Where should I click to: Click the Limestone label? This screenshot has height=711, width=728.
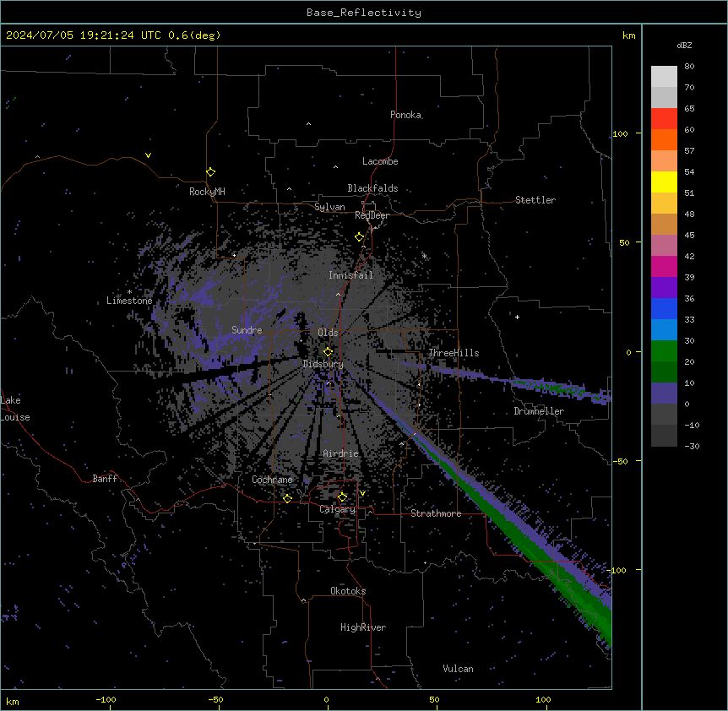tap(129, 301)
